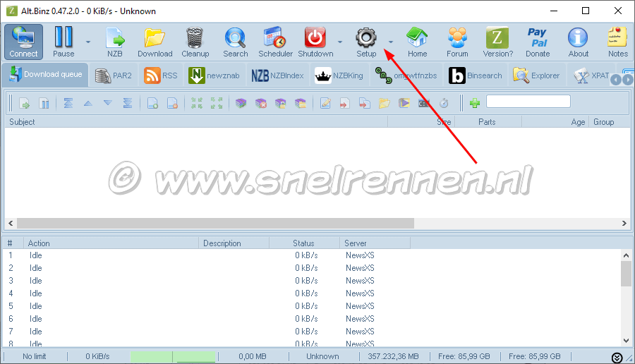635x364 pixels.
Task: Click the green plus add icon
Action: [475, 103]
